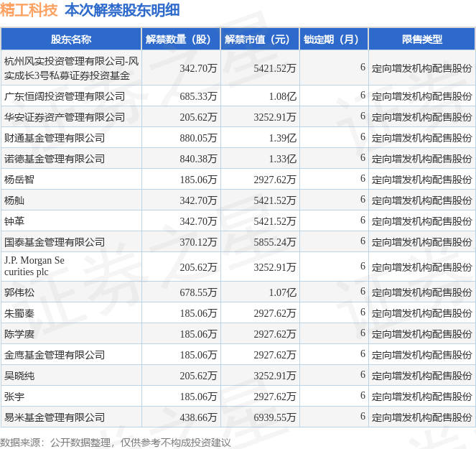Click 5421.52万 in the 钟革 row
This screenshot has height=449, width=476.
275,221
